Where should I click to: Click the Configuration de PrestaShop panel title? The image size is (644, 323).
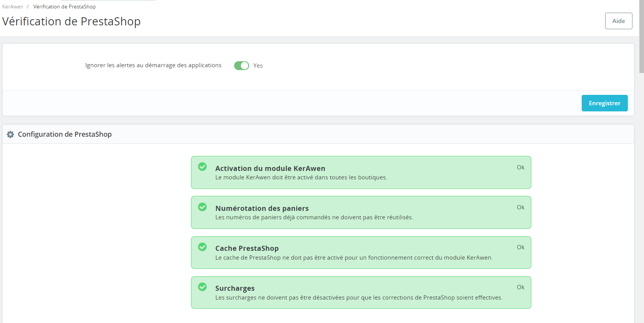[x=65, y=134]
